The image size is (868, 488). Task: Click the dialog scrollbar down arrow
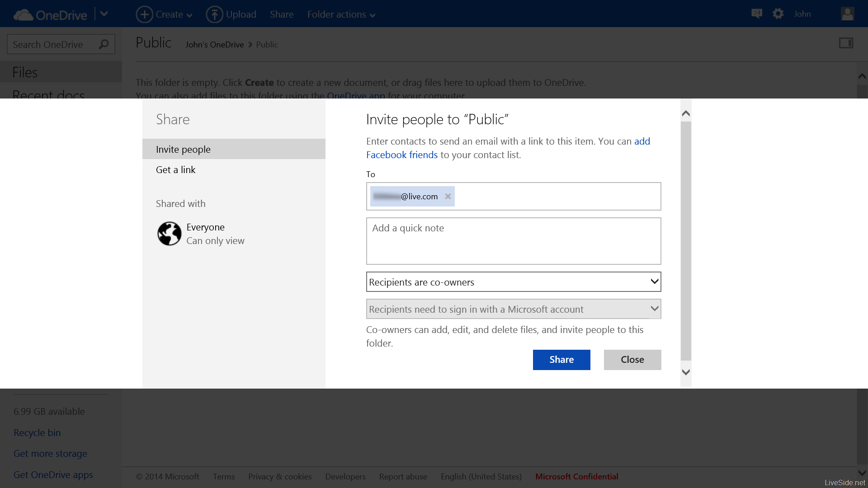(685, 372)
